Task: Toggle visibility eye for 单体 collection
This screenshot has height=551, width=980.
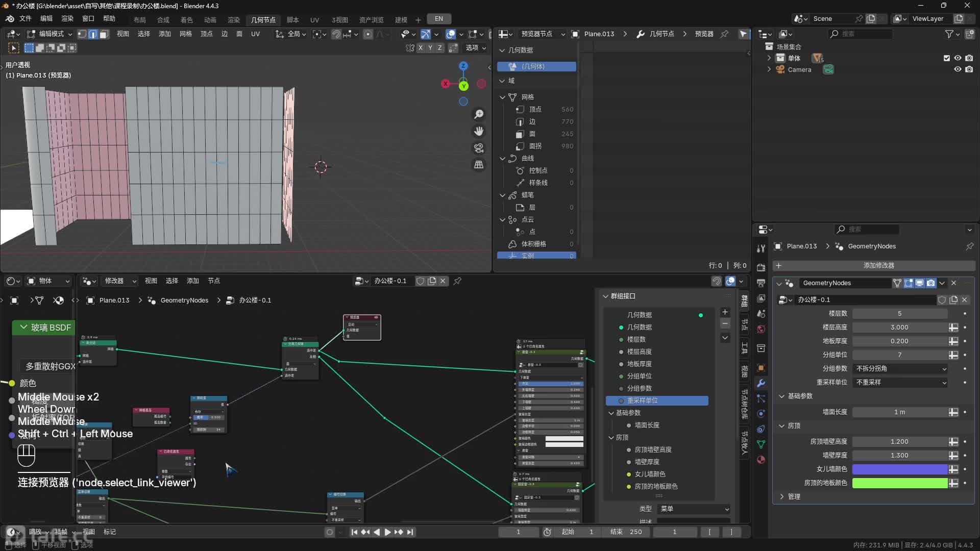Action: pyautogui.click(x=958, y=58)
